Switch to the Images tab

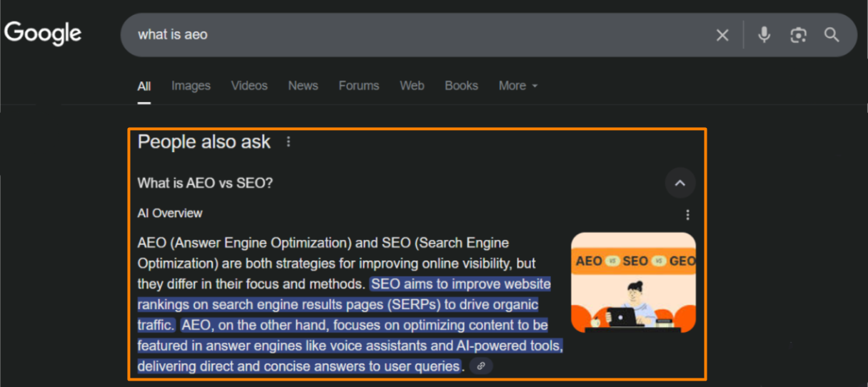point(191,86)
